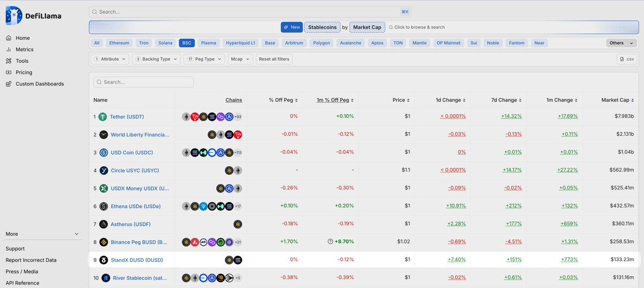Click the DefiLlama logo
This screenshot has height=288, width=644.
[33, 16]
